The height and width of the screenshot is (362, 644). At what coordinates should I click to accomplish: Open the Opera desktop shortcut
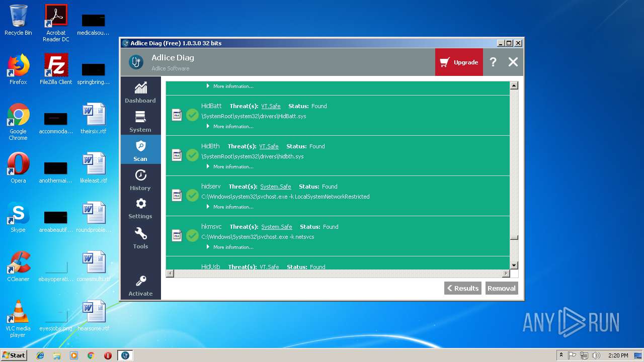(x=18, y=168)
